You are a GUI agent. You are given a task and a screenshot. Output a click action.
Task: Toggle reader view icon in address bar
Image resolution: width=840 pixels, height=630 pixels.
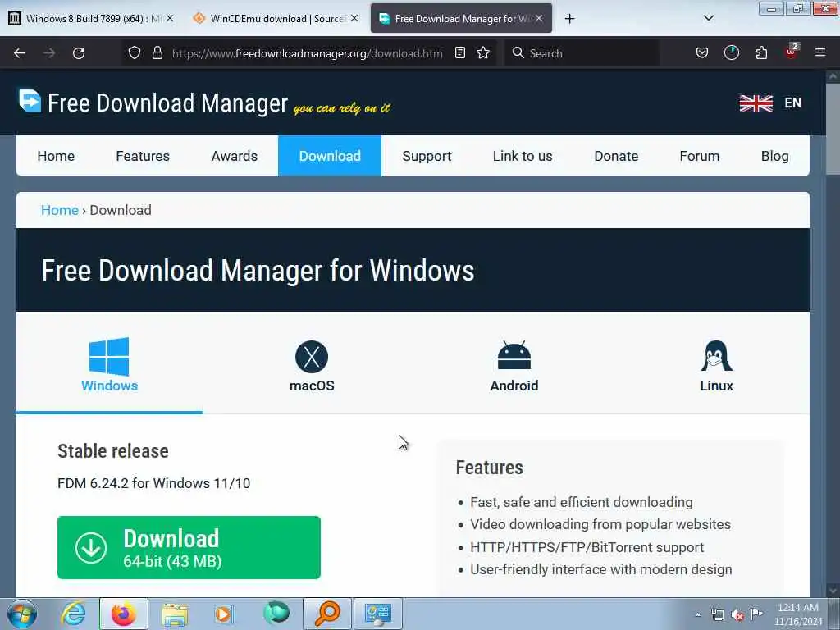pos(459,52)
